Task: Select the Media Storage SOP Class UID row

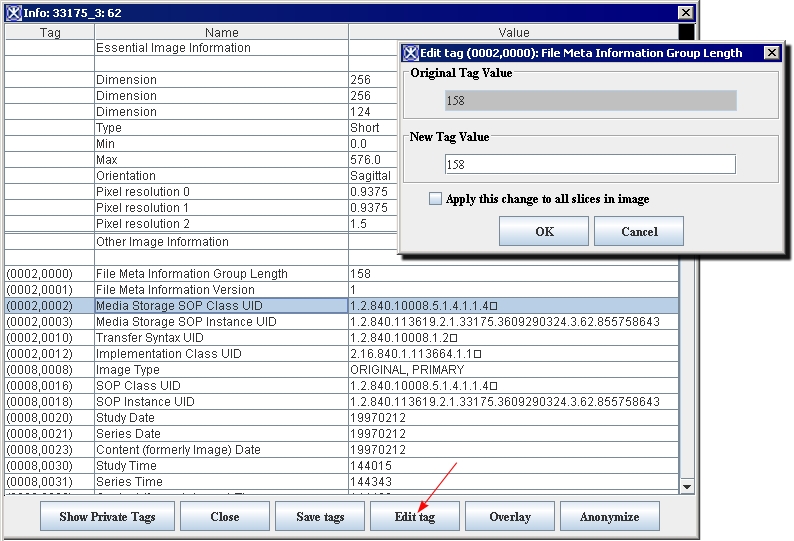Action: click(220, 306)
